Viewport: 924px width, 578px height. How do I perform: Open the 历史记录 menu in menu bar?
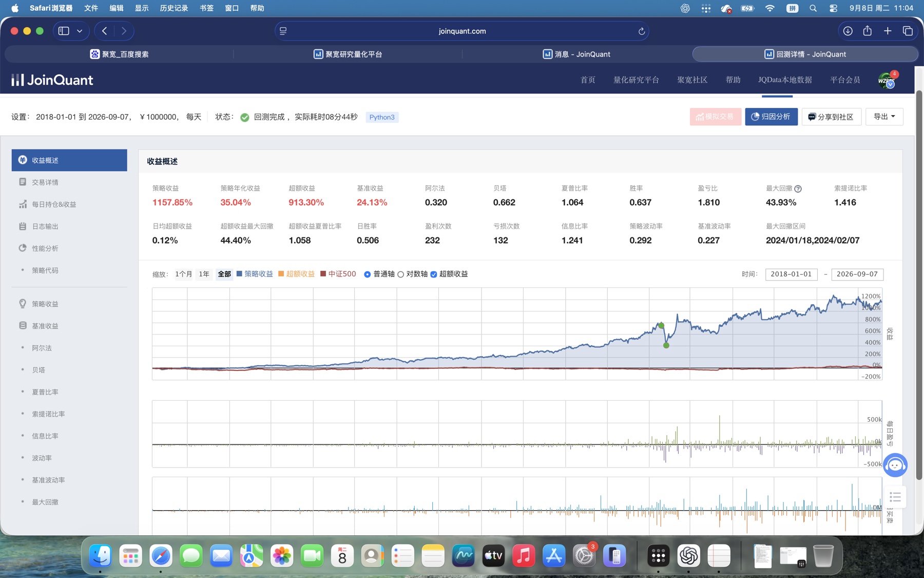click(174, 8)
